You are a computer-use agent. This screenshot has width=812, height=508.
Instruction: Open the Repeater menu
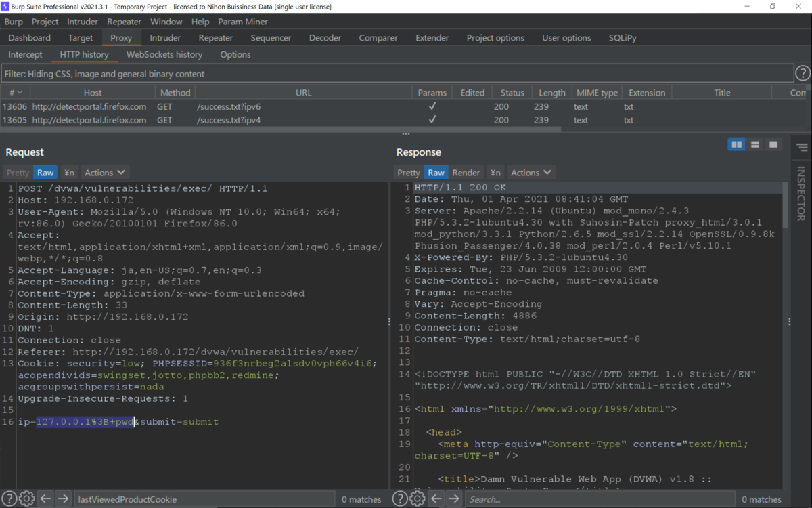tap(124, 22)
